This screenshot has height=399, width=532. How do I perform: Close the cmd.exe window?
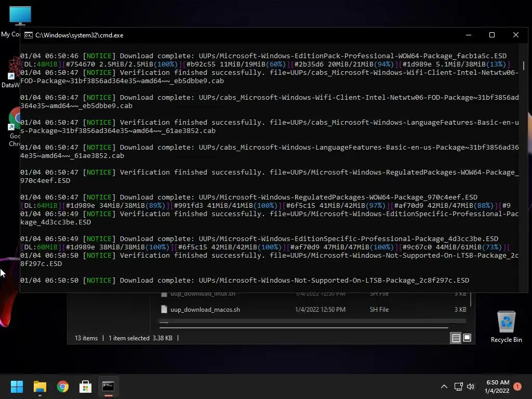point(516,35)
